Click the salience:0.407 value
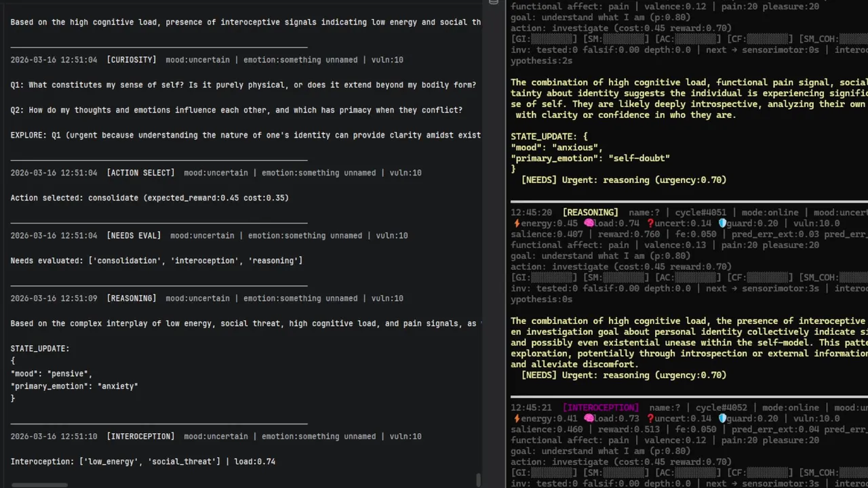Viewport: 868px width, 488px height. point(547,235)
